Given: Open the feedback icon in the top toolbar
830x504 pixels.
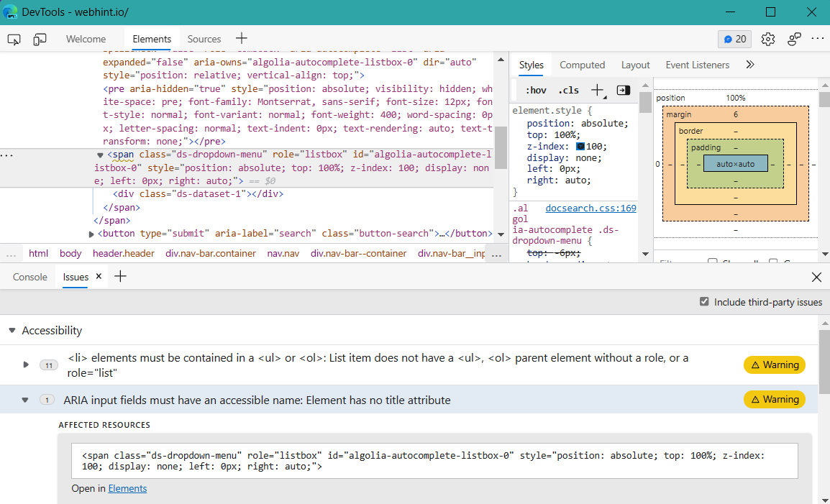Looking at the screenshot, I should point(794,39).
